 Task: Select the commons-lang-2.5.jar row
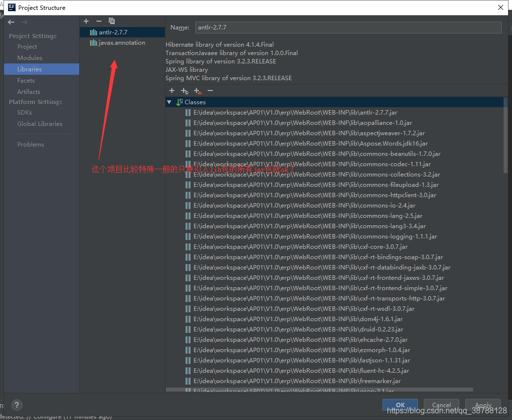[x=334, y=216]
